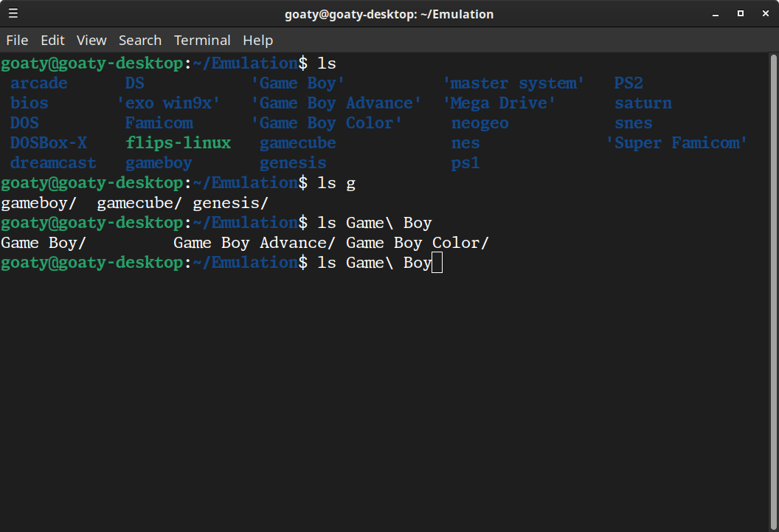
Task: Open the File menu
Action: coord(17,41)
